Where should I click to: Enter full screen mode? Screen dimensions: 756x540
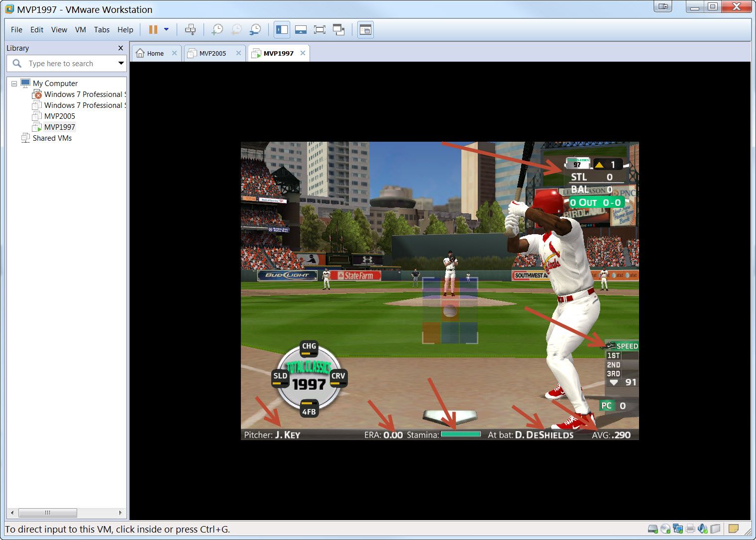click(320, 30)
